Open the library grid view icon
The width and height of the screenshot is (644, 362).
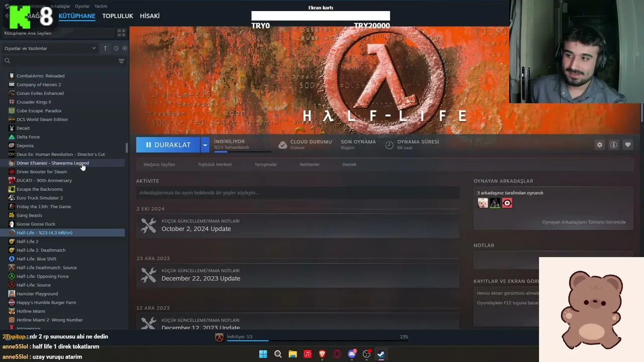pyautogui.click(x=121, y=33)
